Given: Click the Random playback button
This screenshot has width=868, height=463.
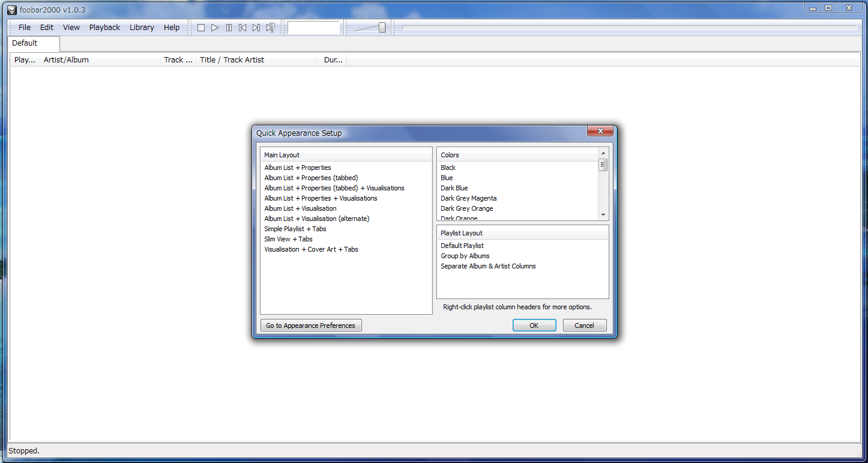Looking at the screenshot, I should (270, 28).
